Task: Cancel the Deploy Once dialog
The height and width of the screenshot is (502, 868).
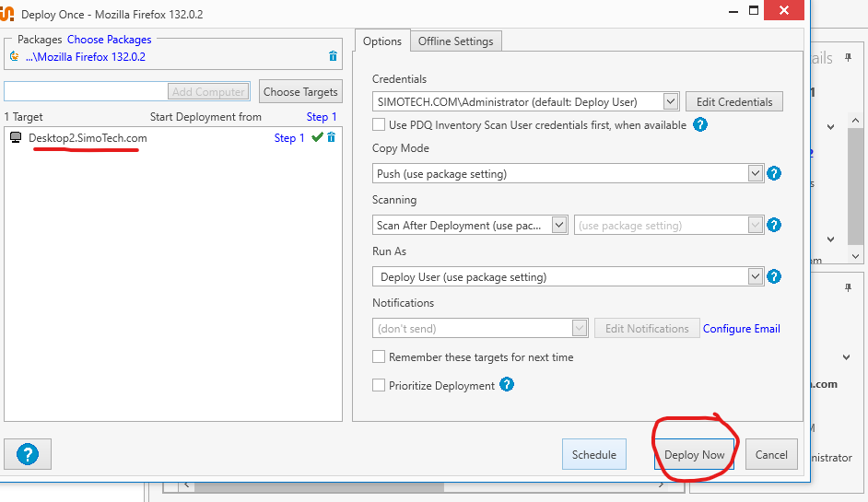Action: tap(771, 454)
